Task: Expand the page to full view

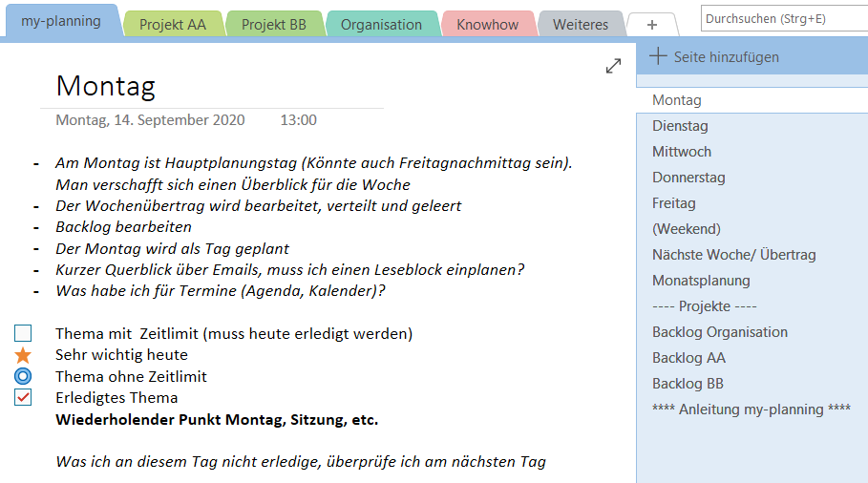Action: 613,66
